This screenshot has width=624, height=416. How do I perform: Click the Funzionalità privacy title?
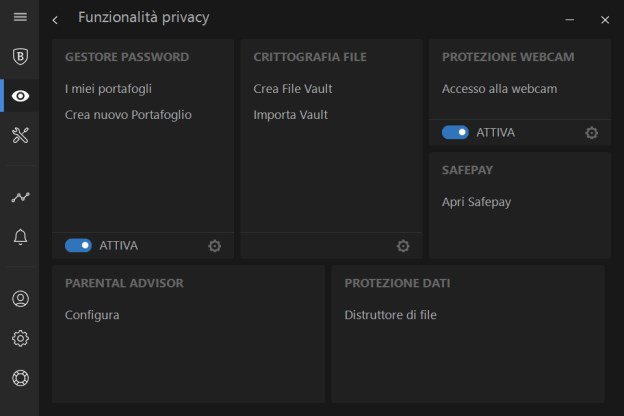(144, 18)
